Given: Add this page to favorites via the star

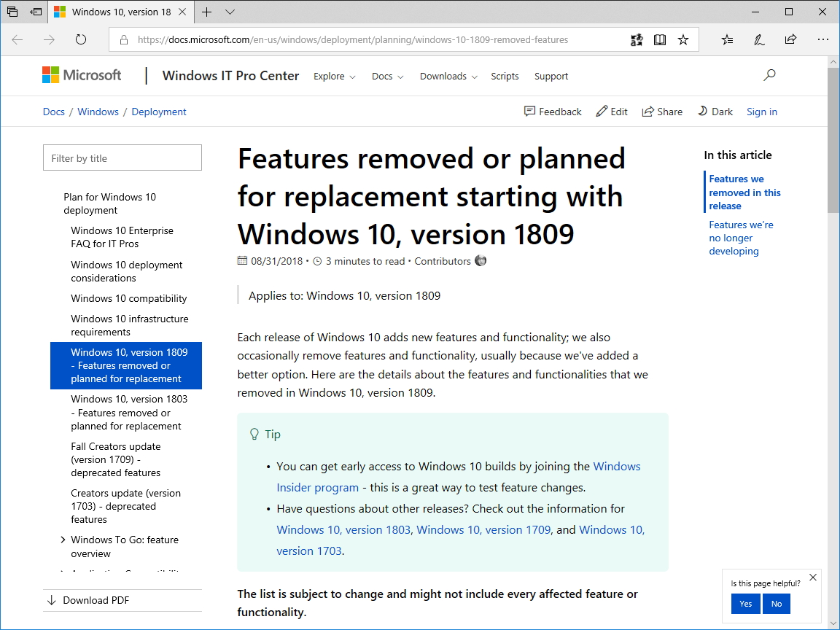Looking at the screenshot, I should [683, 40].
